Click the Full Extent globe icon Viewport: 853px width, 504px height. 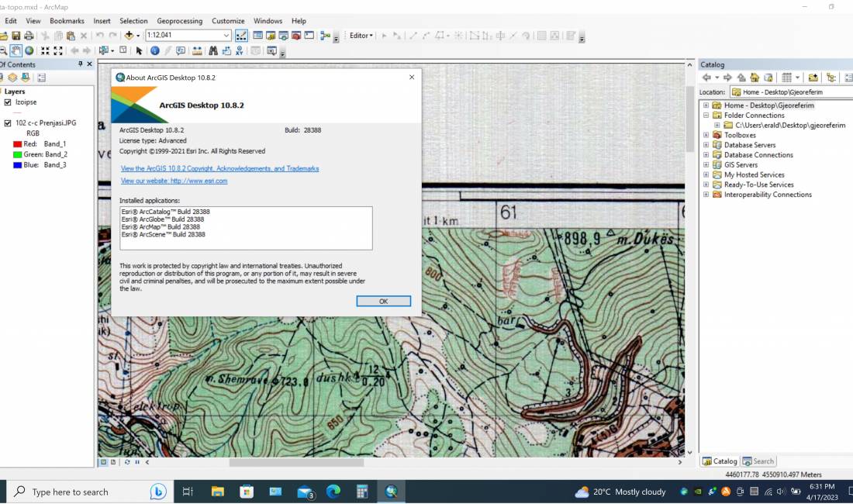pos(29,50)
